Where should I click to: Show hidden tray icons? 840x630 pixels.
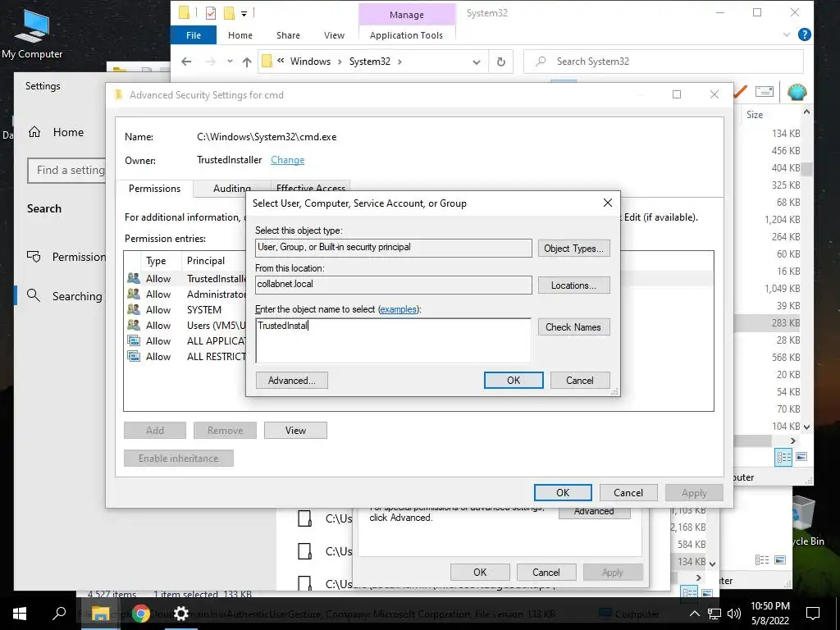pos(694,614)
